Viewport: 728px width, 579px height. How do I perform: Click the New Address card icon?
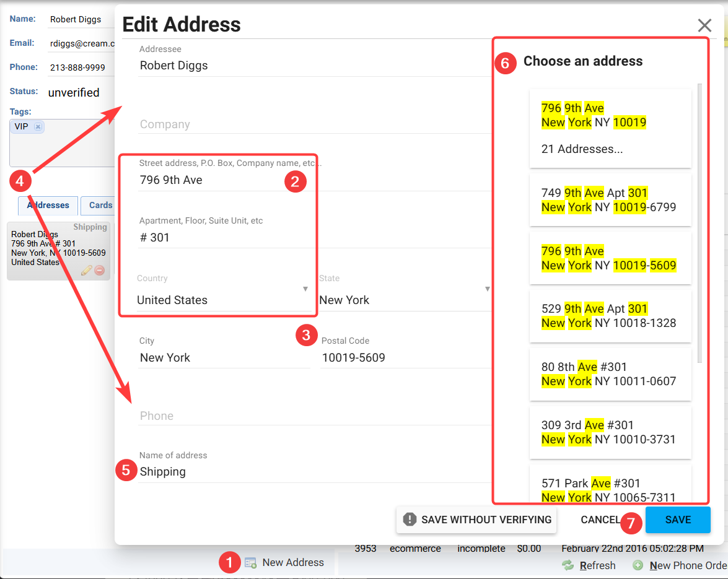tap(250, 563)
